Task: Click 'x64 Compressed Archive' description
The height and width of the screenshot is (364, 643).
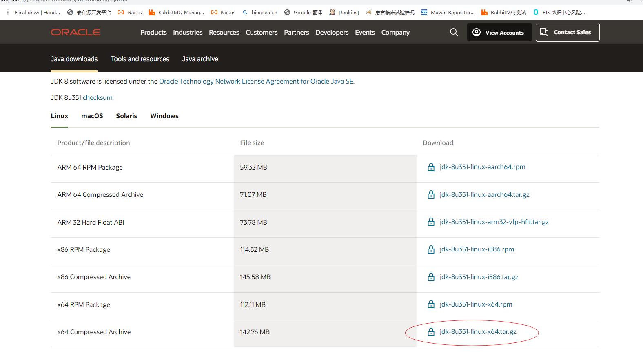Action: (x=94, y=332)
